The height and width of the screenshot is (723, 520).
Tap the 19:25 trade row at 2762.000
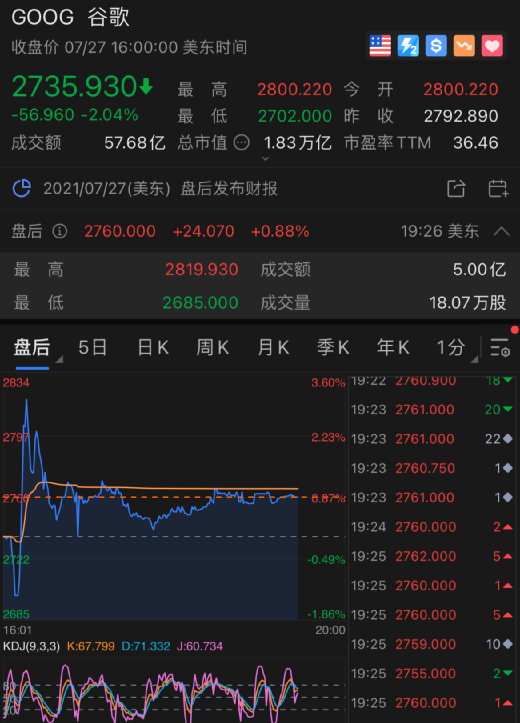click(432, 556)
